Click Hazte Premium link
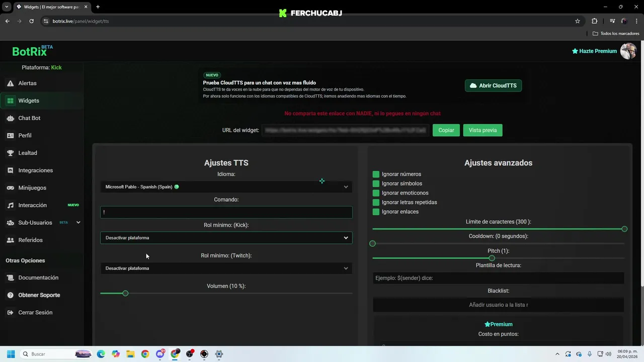Viewport: 644px width, 362px height. pos(594,51)
